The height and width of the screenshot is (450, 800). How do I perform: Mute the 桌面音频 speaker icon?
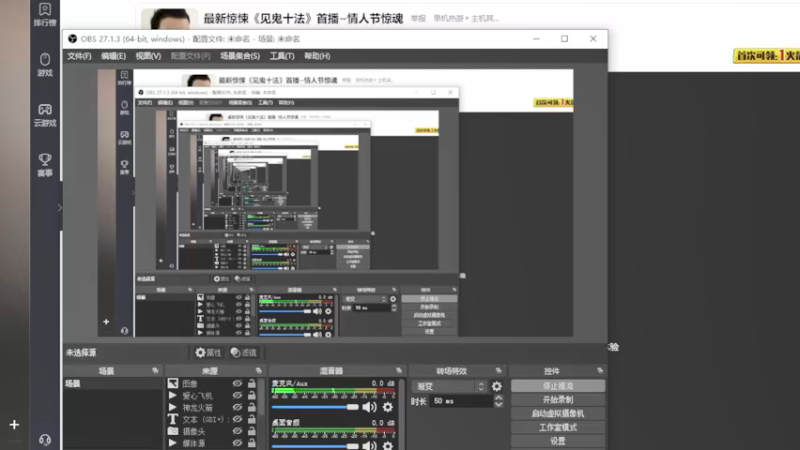pos(369,445)
